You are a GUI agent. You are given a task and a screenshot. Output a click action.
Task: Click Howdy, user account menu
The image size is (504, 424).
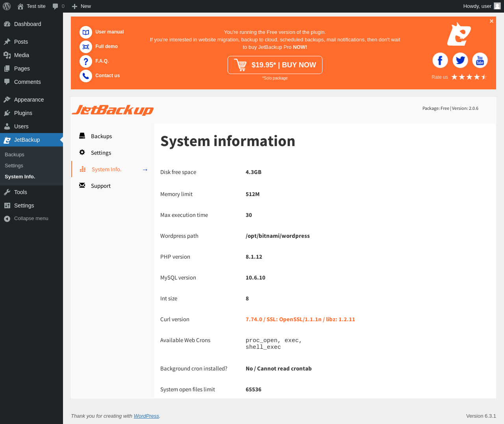(482, 6)
